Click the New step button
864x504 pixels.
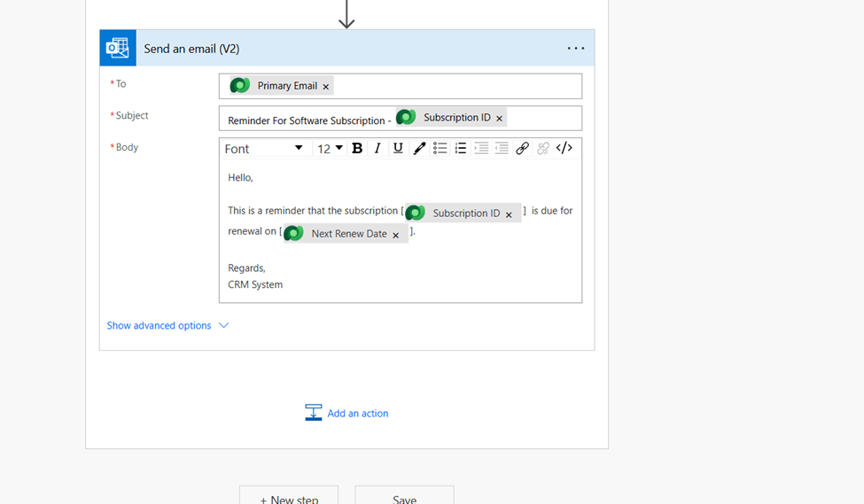(289, 499)
